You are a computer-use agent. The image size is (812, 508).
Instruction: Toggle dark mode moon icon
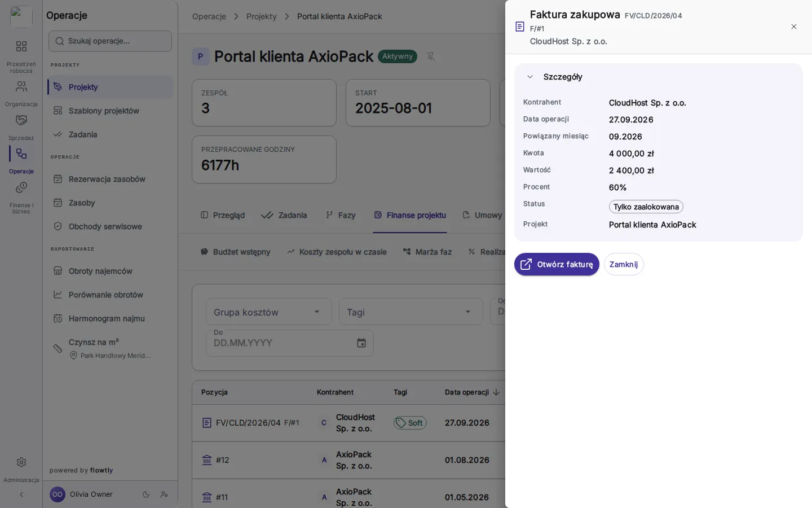(x=146, y=494)
